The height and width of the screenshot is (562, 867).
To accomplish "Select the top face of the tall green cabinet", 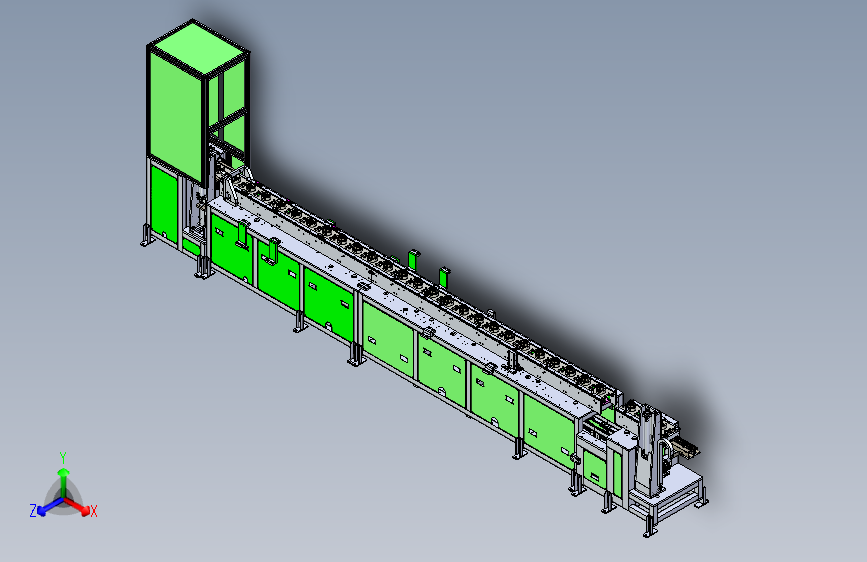I will click(197, 48).
